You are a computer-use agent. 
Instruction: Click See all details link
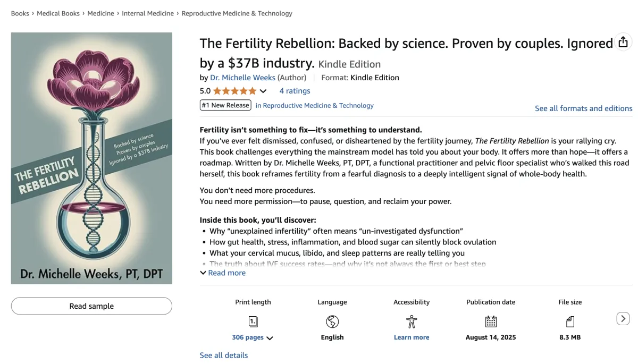(223, 355)
